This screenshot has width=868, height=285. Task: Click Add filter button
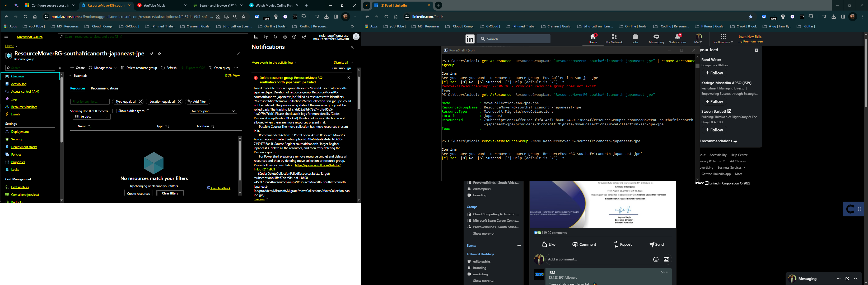point(197,102)
